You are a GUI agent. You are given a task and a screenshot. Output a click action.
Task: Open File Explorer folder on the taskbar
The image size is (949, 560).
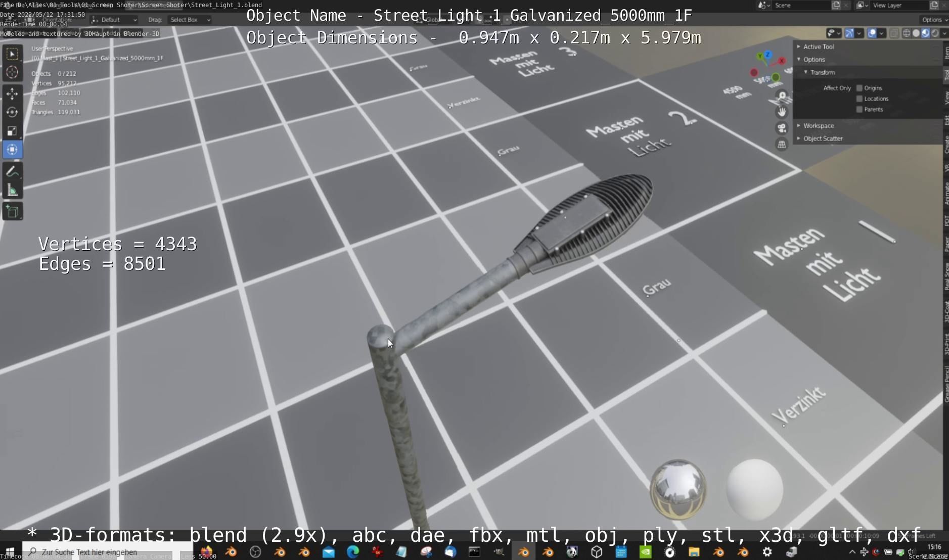[x=694, y=552]
